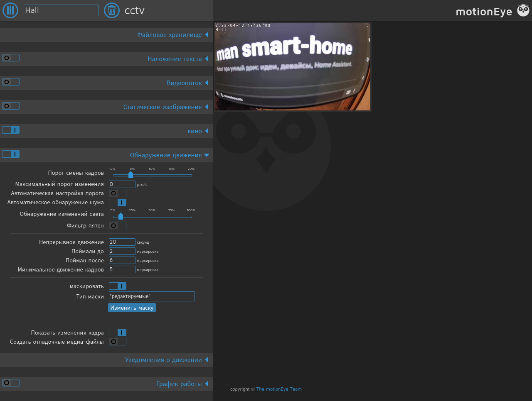Open the Уведомления о движении section title

pyautogui.click(x=163, y=360)
